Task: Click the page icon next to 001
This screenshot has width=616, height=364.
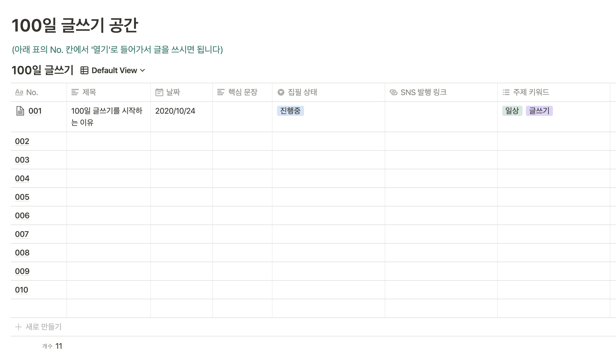Action: (x=20, y=111)
